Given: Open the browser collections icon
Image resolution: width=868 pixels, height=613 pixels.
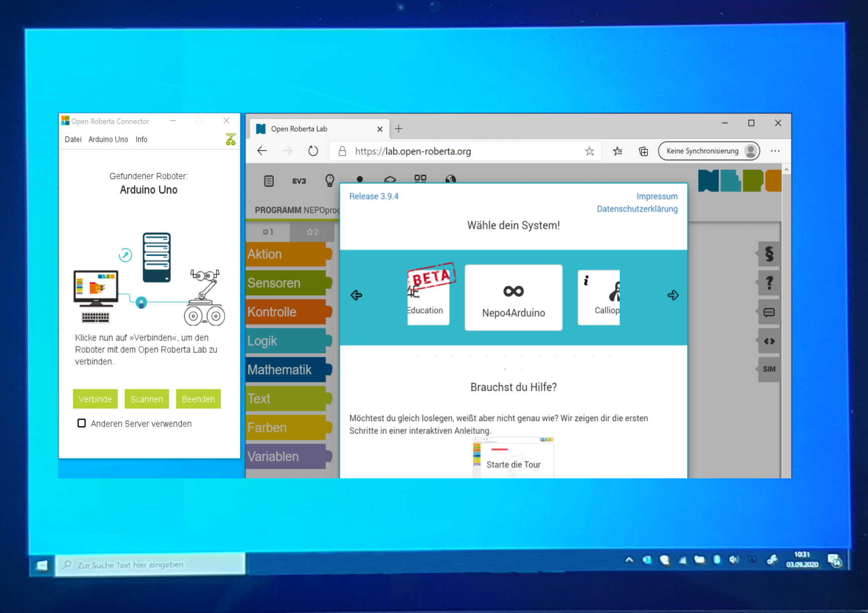Looking at the screenshot, I should [x=643, y=151].
